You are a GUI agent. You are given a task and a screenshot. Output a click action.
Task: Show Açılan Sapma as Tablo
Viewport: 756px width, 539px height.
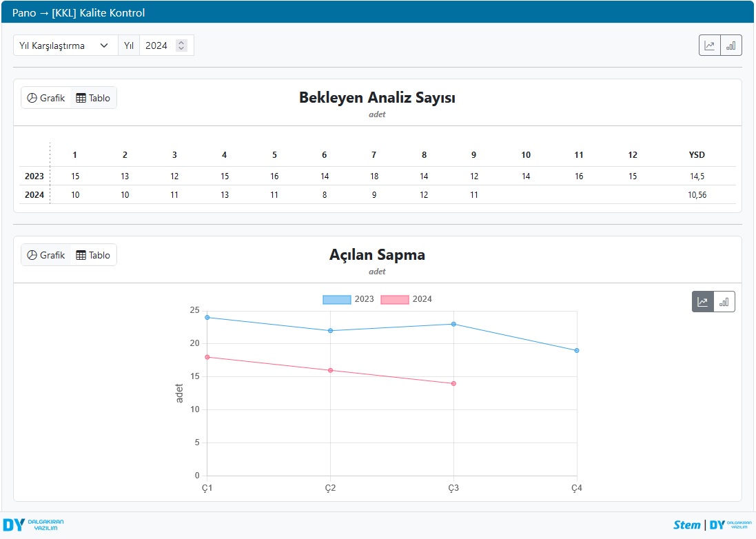(x=93, y=255)
